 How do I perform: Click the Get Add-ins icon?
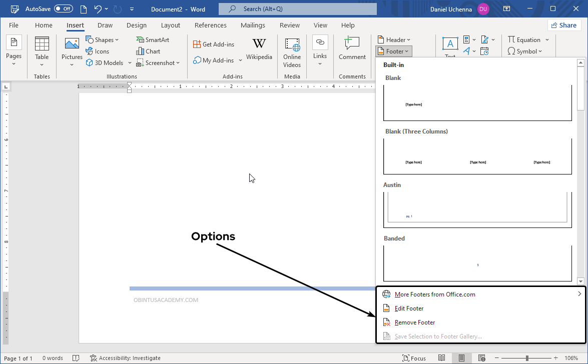pyautogui.click(x=197, y=44)
